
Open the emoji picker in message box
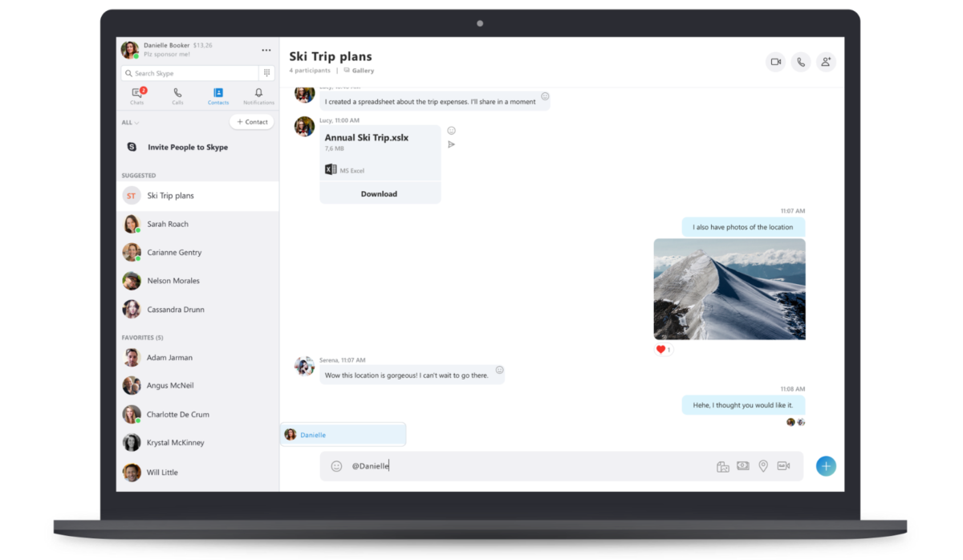[336, 465]
